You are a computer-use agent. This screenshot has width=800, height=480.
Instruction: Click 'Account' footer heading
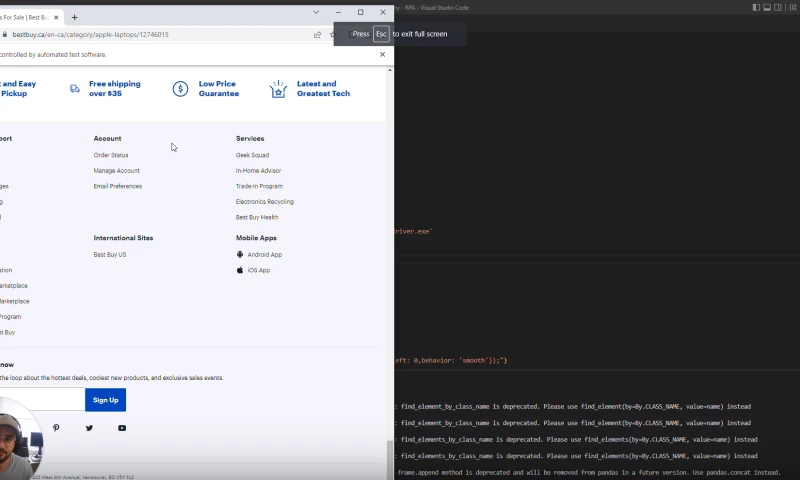[107, 139]
